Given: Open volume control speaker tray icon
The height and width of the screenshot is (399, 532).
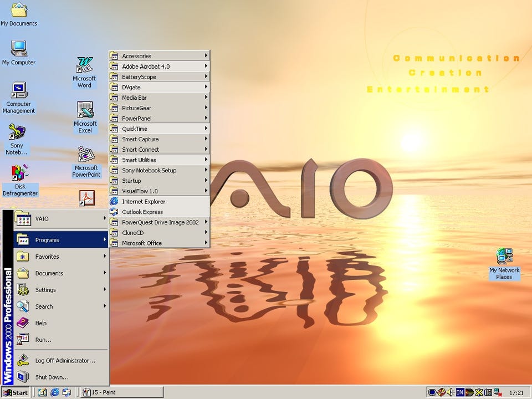Looking at the screenshot, I should coord(450,392).
